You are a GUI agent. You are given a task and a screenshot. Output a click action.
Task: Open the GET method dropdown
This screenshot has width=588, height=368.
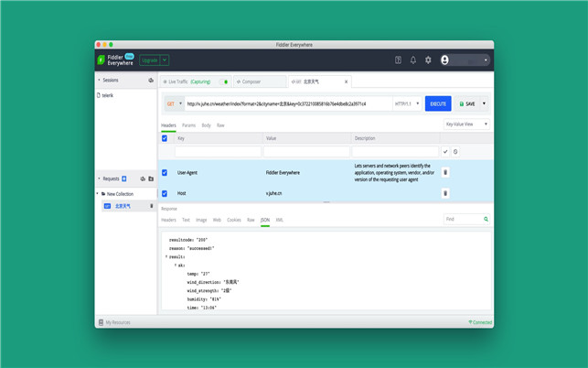(174, 103)
